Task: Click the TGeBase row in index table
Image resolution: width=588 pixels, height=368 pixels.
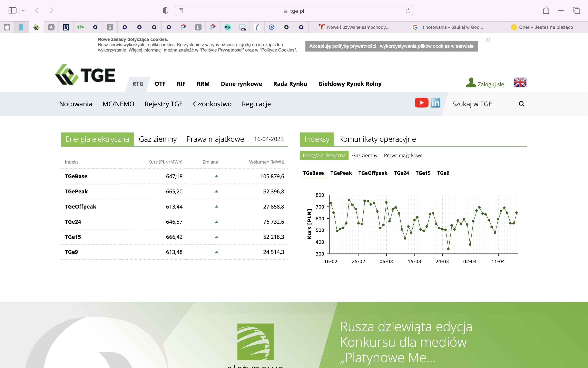Action: [174, 176]
